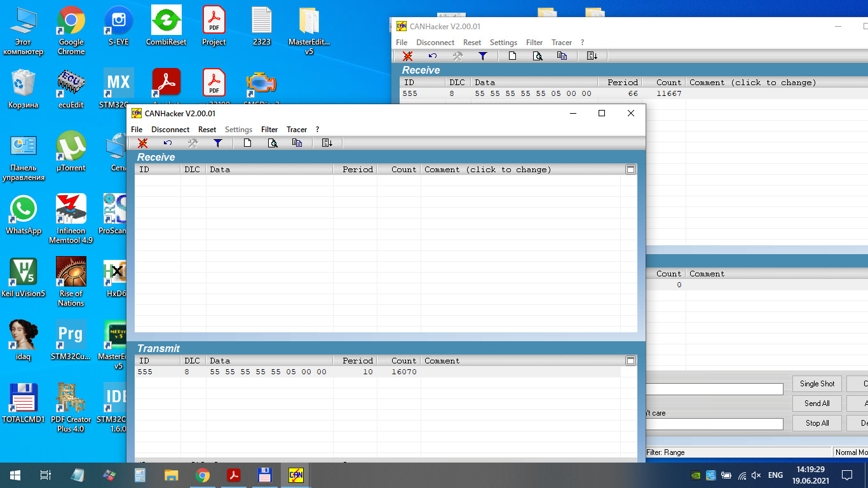Select the µTorrent desktop shortcut
The height and width of the screenshot is (488, 868).
click(71, 152)
